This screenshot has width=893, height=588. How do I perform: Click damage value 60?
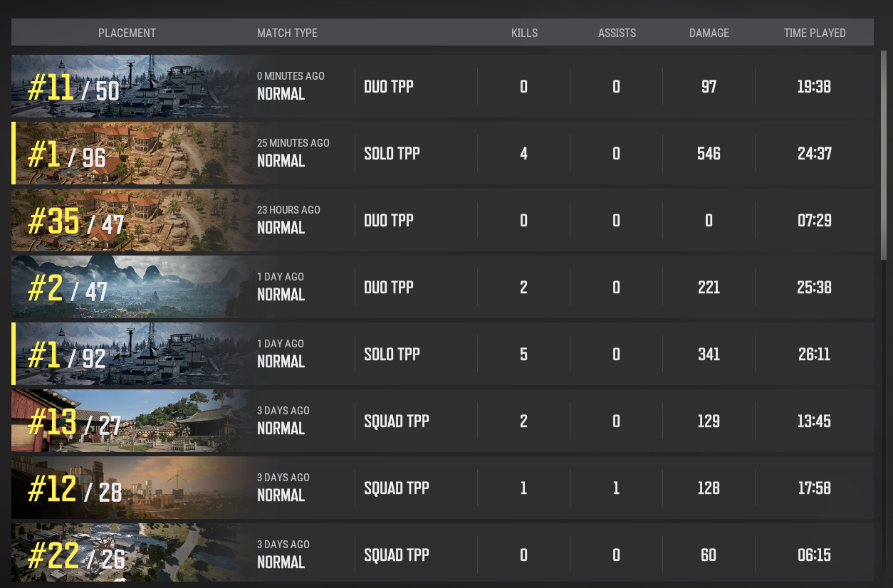tap(709, 555)
